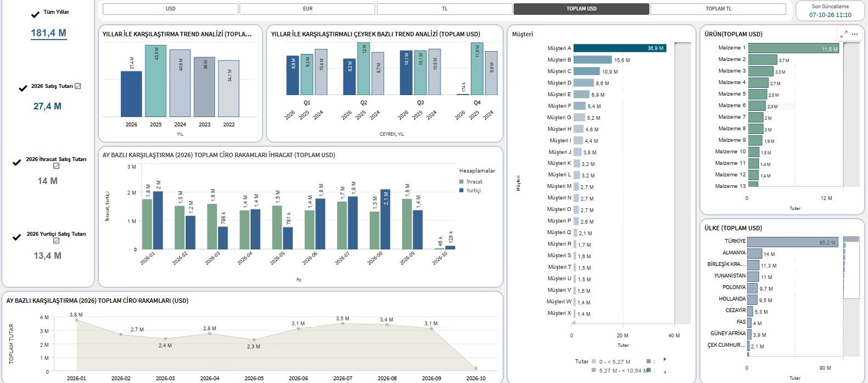Select the 3,8 M point on line chart
The image size is (868, 383).
tap(76, 320)
